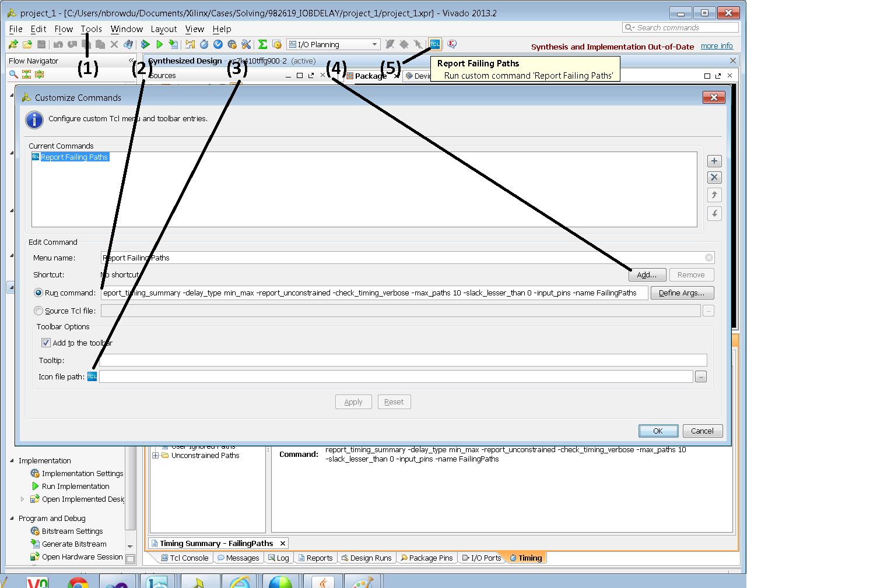
Task: Follow the 'more info' link
Action: [717, 46]
